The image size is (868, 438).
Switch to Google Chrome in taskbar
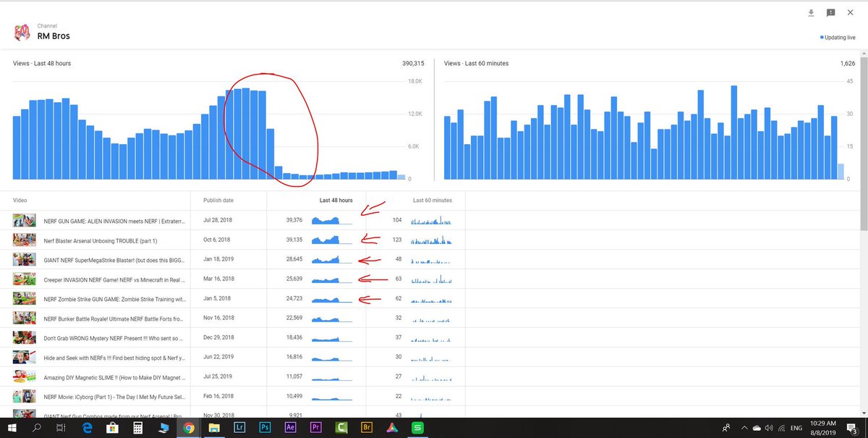pos(189,428)
